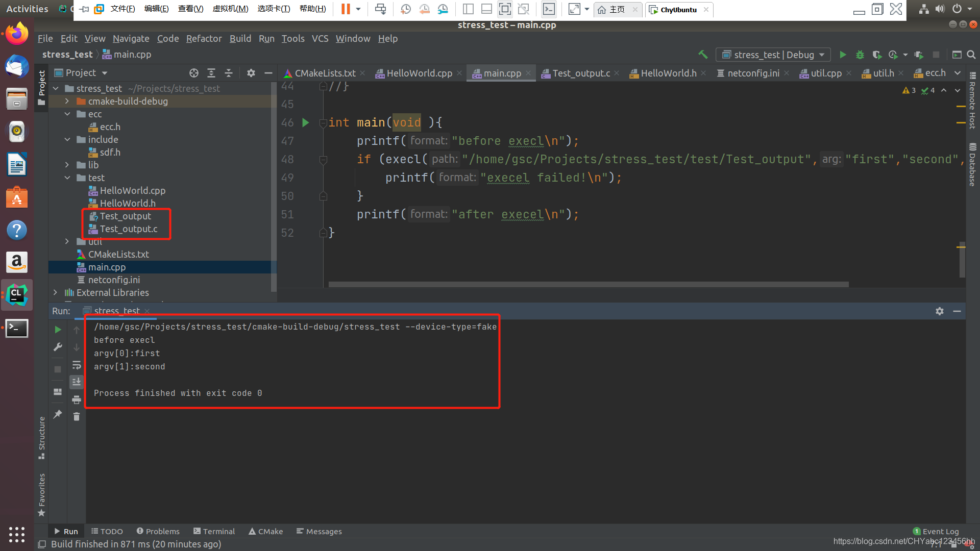
Task: Click the locate file crosshair icon in Project panel
Action: click(x=193, y=73)
